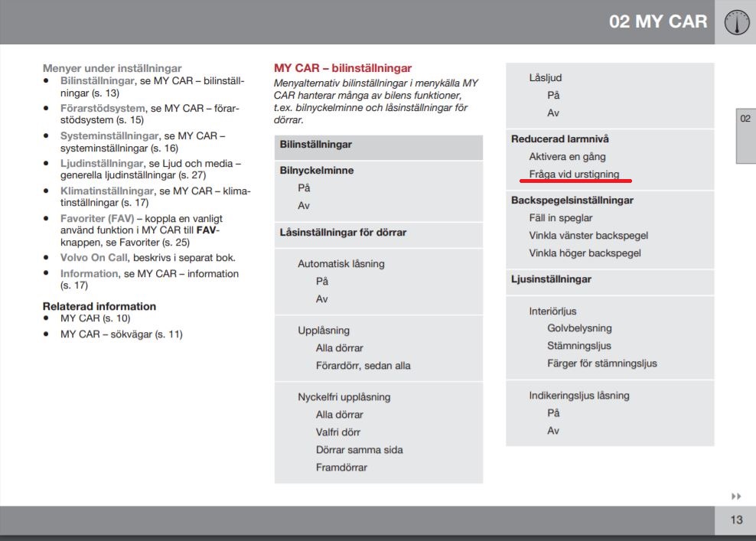Image resolution: width=756 pixels, height=541 pixels.
Task: Open the Bilinställningar link in menu list
Action: 97,80
